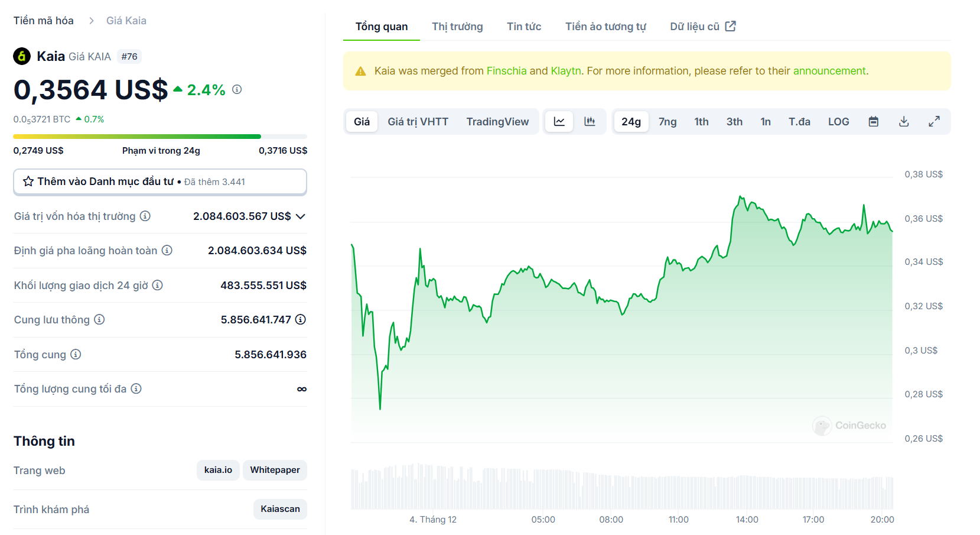This screenshot has width=980, height=535.
Task: Click the BTC price text 0.0₅3721 BTC
Action: (x=42, y=119)
